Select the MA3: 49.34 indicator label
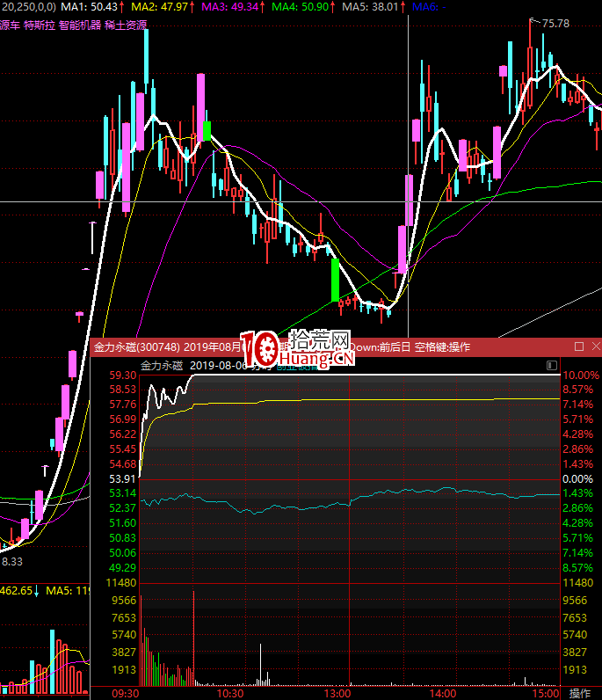This screenshot has width=602, height=700. point(234,7)
